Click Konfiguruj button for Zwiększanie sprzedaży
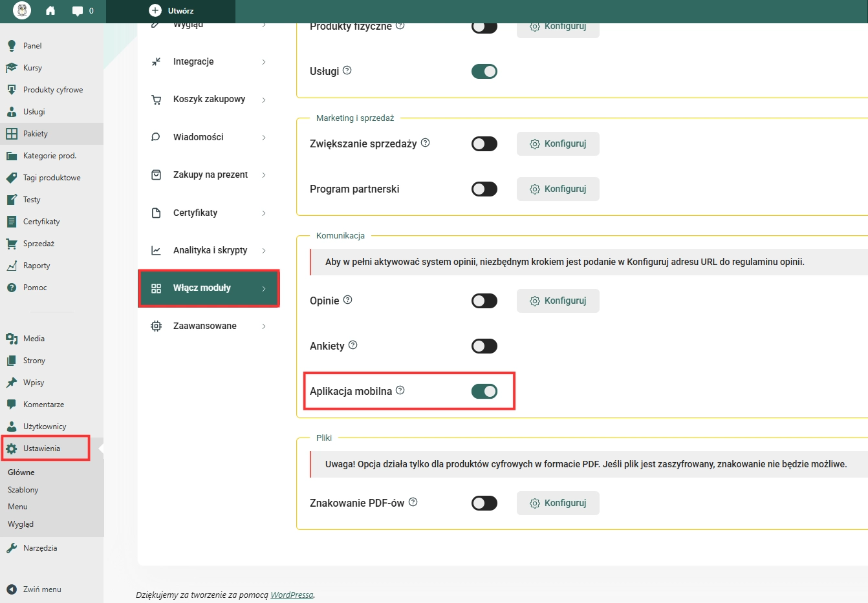The width and height of the screenshot is (868, 603). pos(558,143)
